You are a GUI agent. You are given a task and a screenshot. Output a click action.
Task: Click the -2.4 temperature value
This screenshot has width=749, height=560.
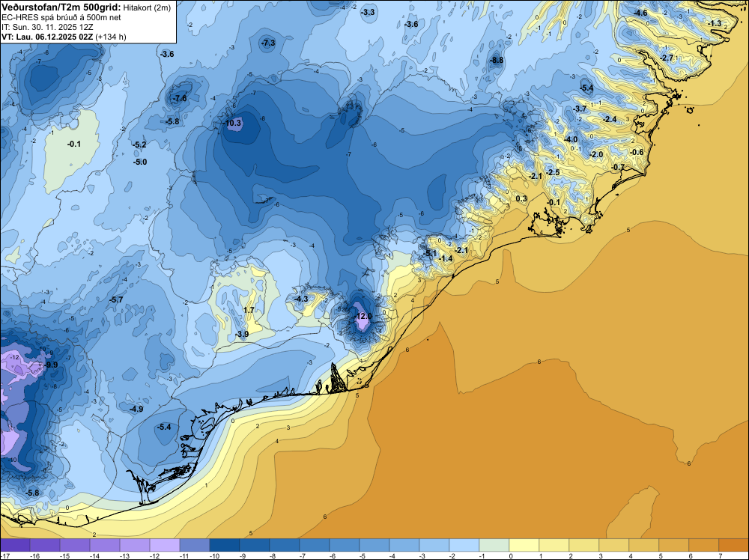pyautogui.click(x=610, y=119)
